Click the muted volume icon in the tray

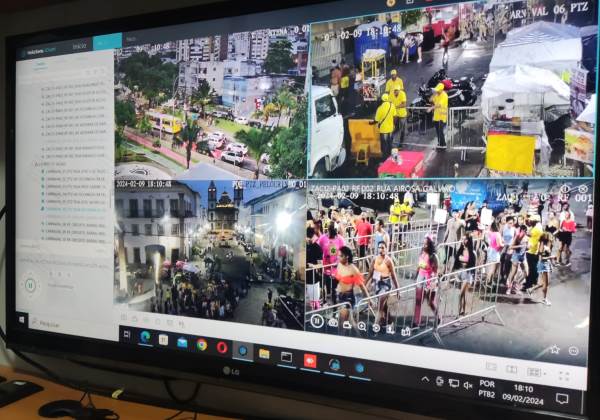click(468, 385)
